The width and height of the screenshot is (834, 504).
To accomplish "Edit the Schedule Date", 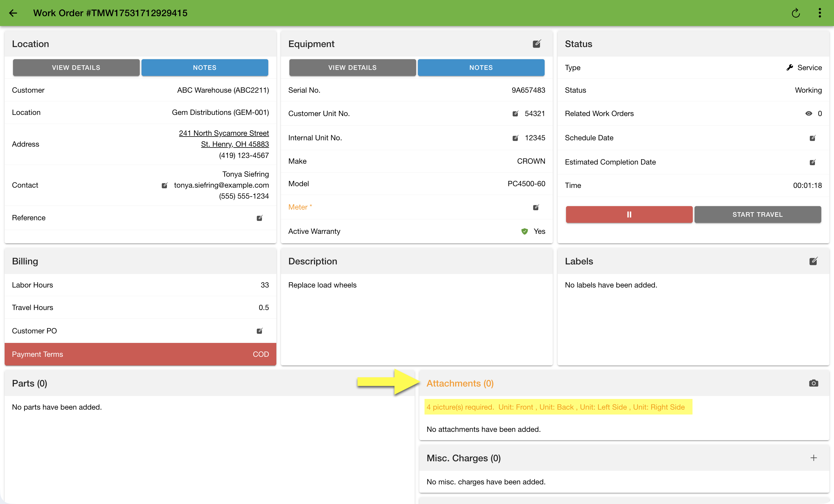I will tap(812, 138).
